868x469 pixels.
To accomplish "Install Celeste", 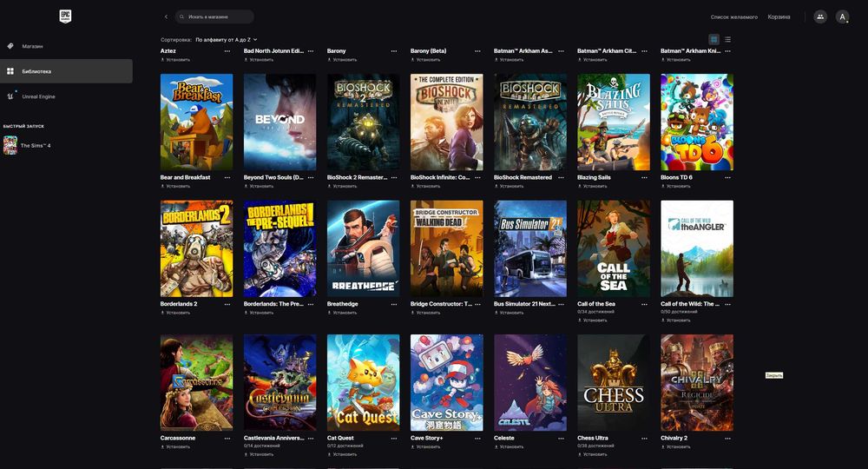I will (509, 446).
